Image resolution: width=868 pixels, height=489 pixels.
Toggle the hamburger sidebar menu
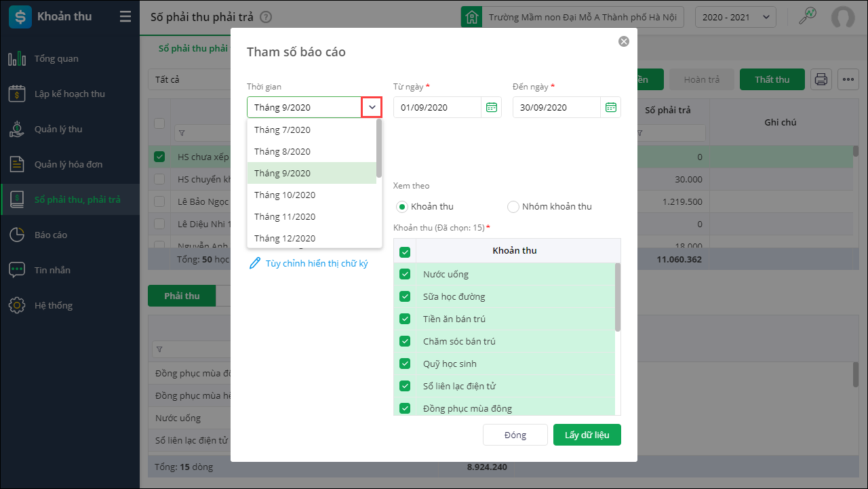click(x=125, y=17)
